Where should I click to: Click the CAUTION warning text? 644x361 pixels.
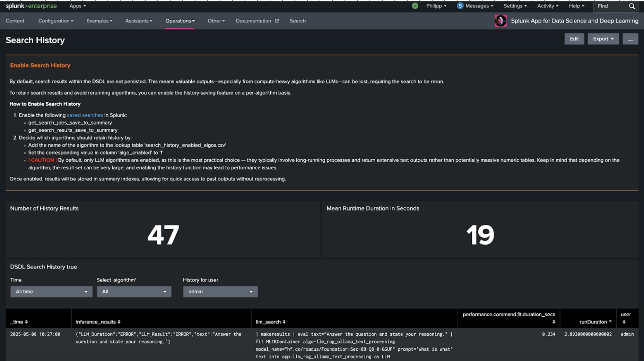coord(43,160)
